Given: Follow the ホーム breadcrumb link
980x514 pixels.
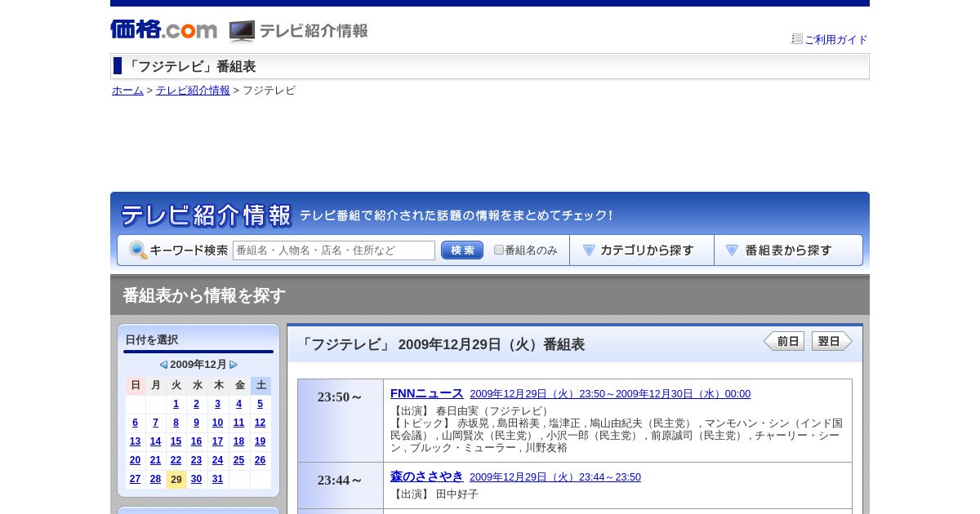Looking at the screenshot, I should [x=127, y=91].
